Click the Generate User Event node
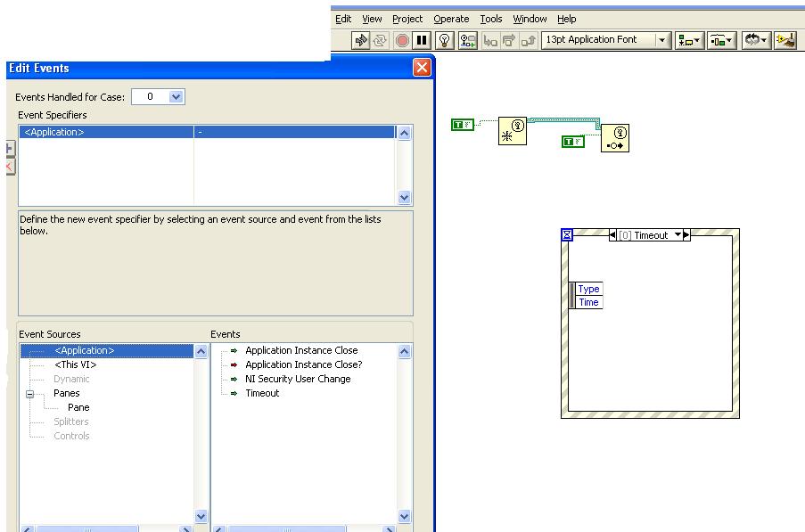The width and height of the screenshot is (805, 532). [x=615, y=138]
